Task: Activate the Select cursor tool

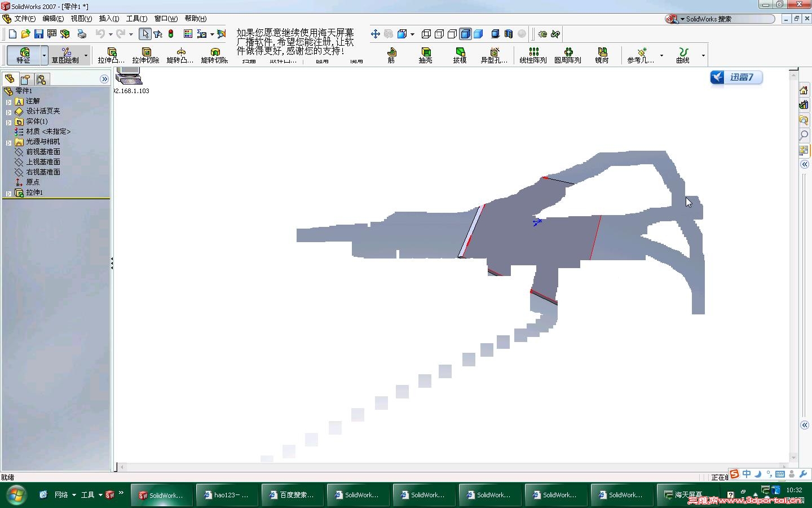Action: click(x=145, y=34)
